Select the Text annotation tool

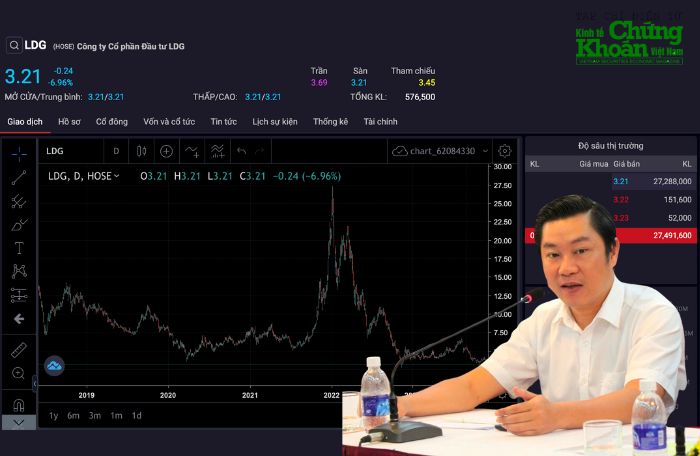click(19, 248)
